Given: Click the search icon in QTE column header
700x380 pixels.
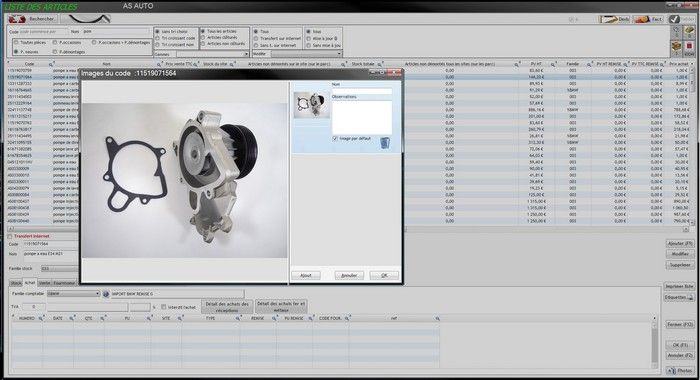Looking at the screenshot, I should pyautogui.click(x=102, y=318).
